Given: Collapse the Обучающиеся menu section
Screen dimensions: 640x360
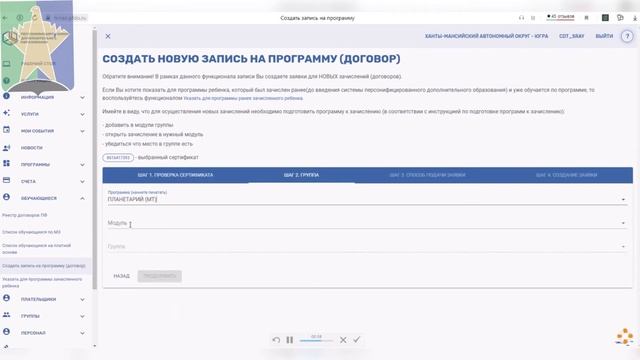Looking at the screenshot, I should pos(82,198).
